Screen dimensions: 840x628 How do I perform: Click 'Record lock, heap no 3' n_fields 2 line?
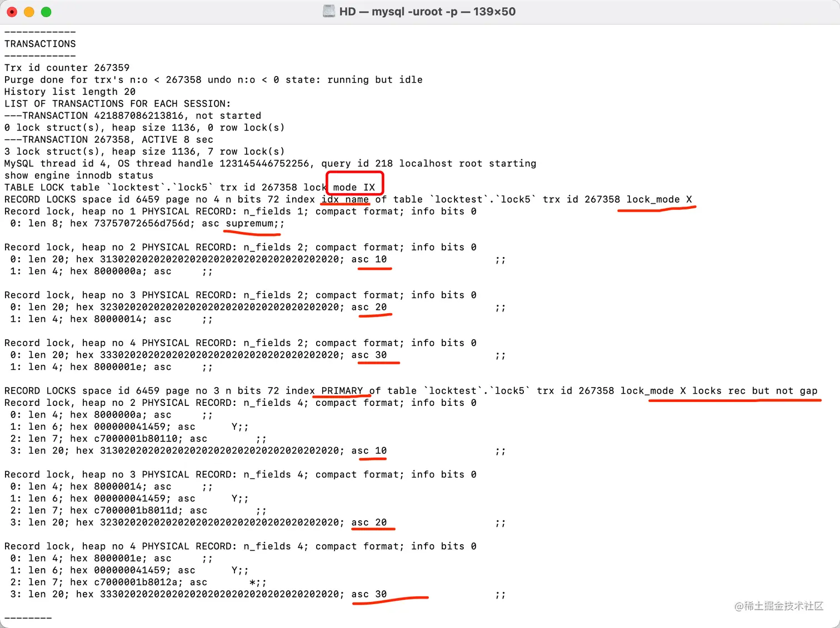[x=241, y=295]
